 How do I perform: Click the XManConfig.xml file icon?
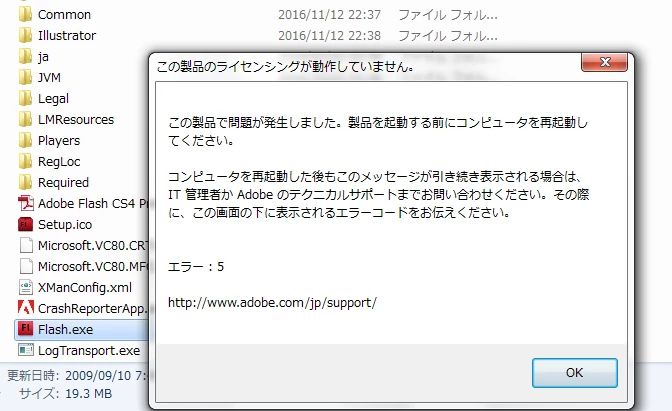coord(25,287)
